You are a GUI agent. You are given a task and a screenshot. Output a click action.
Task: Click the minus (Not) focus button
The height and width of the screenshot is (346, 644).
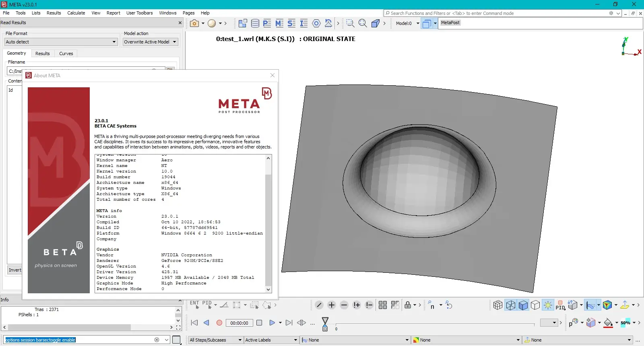344,305
